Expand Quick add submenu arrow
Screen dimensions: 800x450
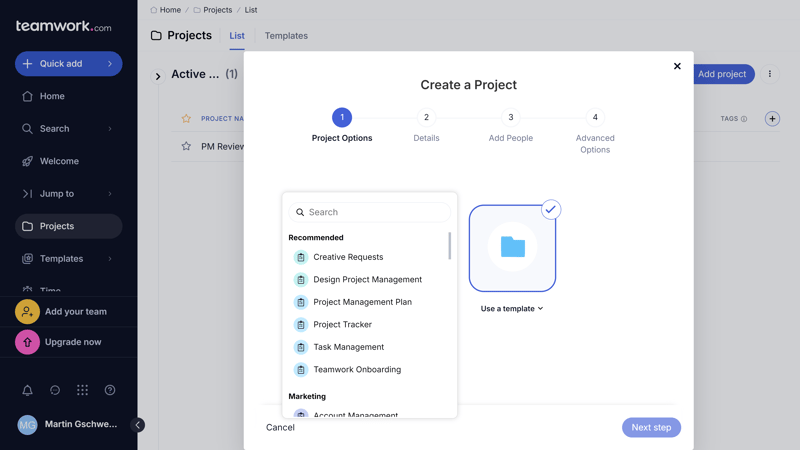point(110,64)
